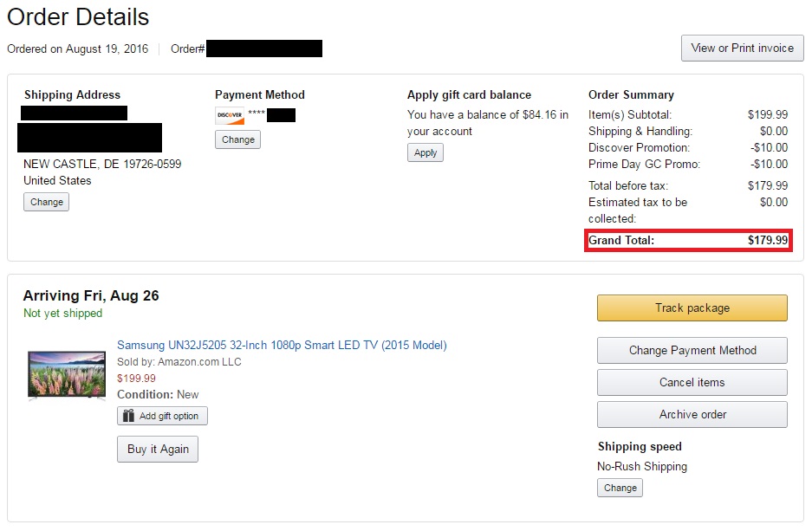The width and height of the screenshot is (812, 531).
Task: Select Cancel items
Action: click(692, 382)
